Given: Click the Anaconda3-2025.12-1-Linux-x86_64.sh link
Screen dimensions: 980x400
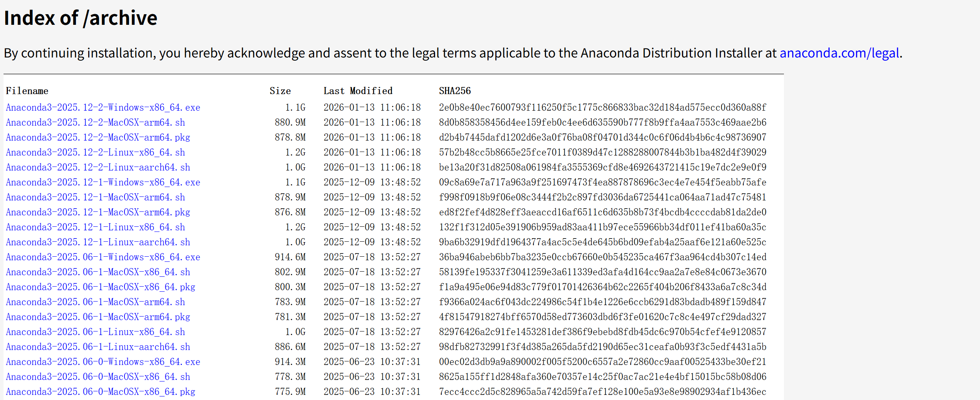Looking at the screenshot, I should point(95,227).
